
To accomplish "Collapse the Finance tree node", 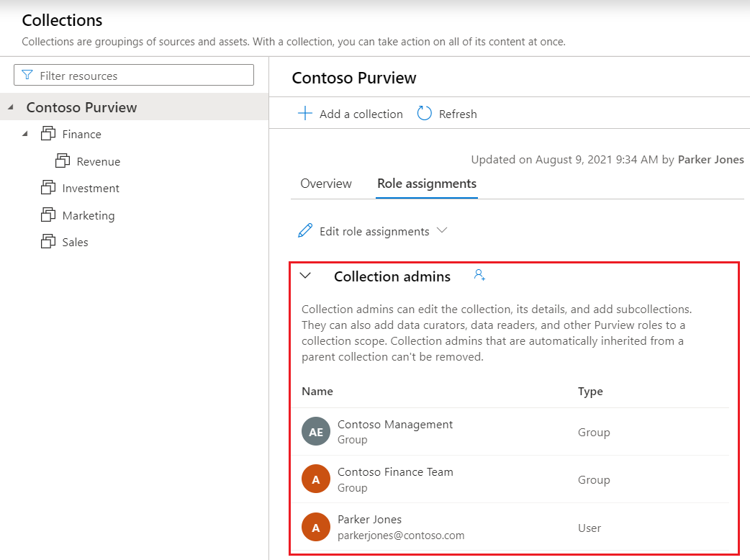I will pos(26,134).
